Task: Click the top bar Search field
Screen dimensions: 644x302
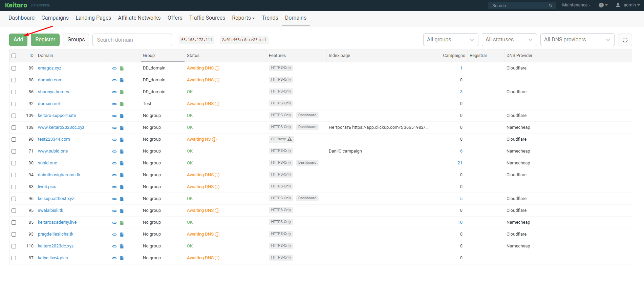Action: (522, 5)
